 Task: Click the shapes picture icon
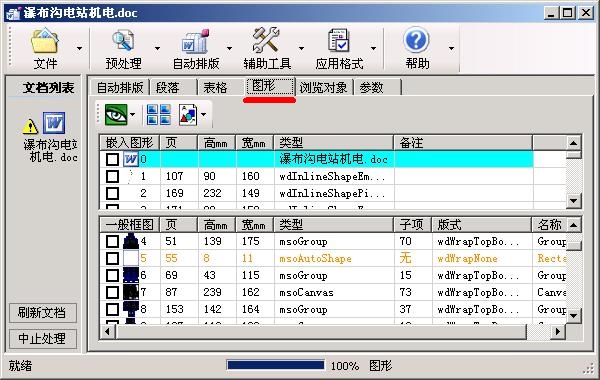(x=188, y=114)
